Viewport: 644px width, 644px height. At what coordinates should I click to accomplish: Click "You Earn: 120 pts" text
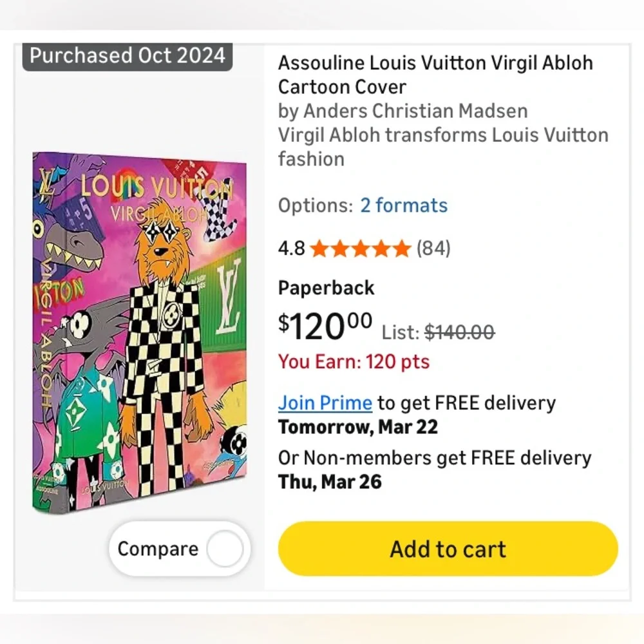[x=354, y=362]
